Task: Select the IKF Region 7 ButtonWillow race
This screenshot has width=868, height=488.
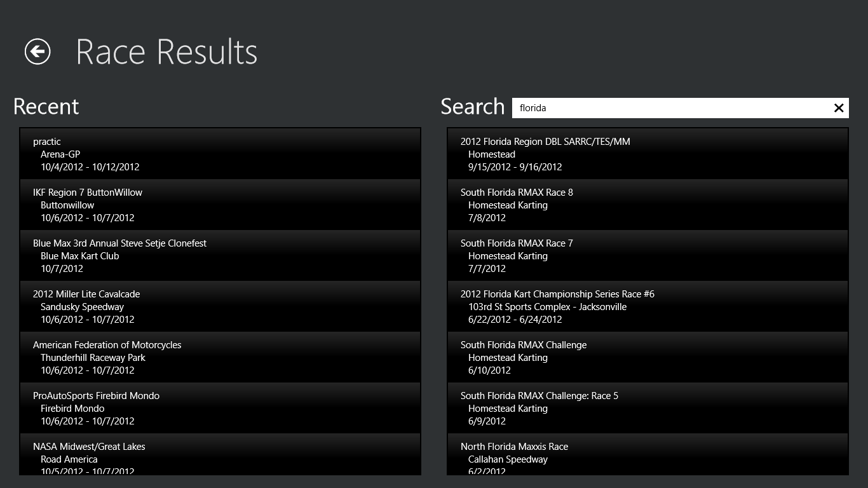Action: click(220, 204)
